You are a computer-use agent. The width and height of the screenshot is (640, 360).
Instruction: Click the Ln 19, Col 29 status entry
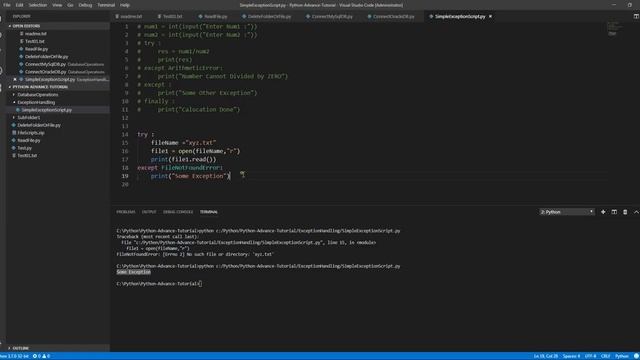coord(545,356)
